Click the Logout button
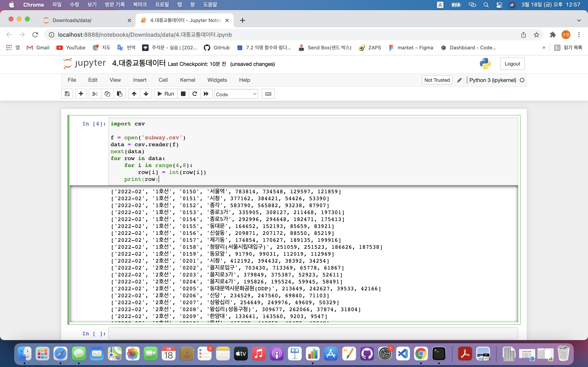This screenshot has width=588, height=367. pos(512,64)
